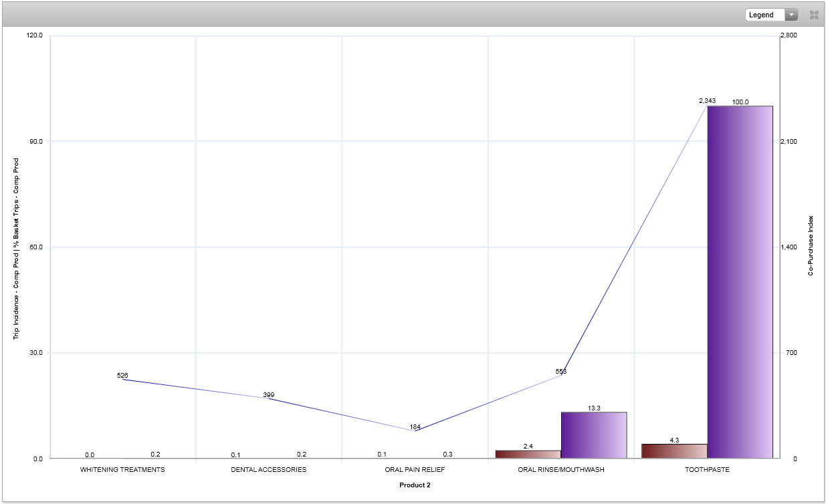The width and height of the screenshot is (826, 504).
Task: Click the collapse chart arrows icon
Action: (814, 15)
